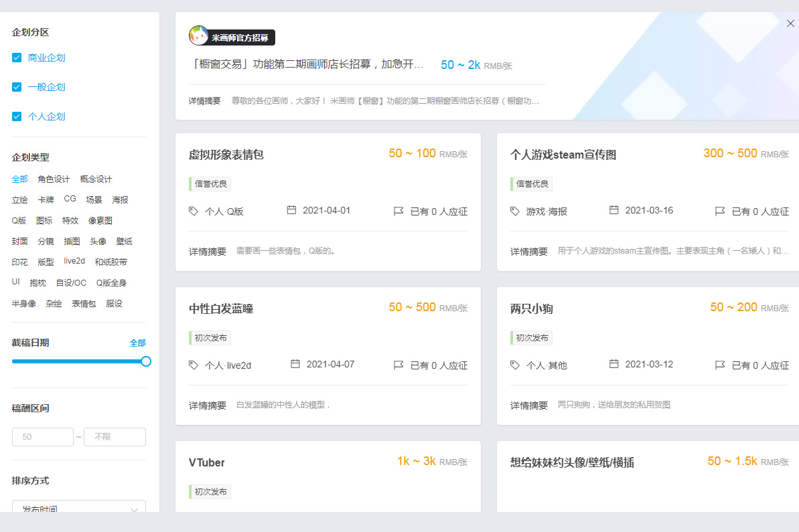The height and width of the screenshot is (532, 799).
Task: Toggle the 一般企划 checkbox
Action: [16, 86]
